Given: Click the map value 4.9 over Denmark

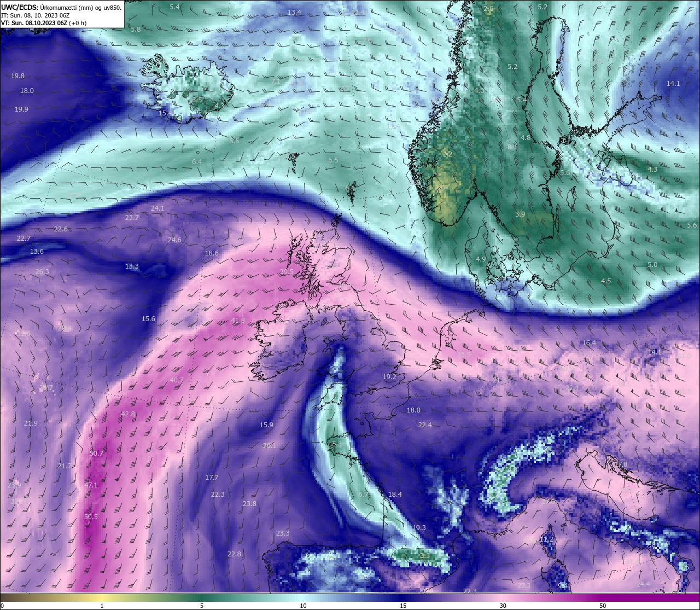Looking at the screenshot, I should pos(481,259).
